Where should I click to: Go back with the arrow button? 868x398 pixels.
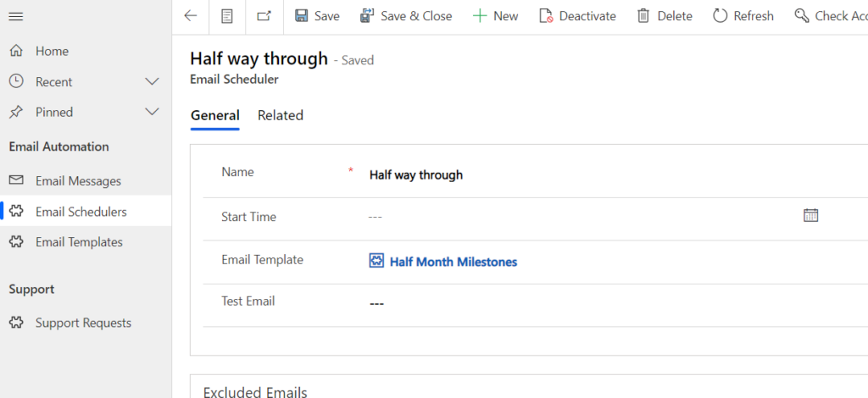[191, 16]
